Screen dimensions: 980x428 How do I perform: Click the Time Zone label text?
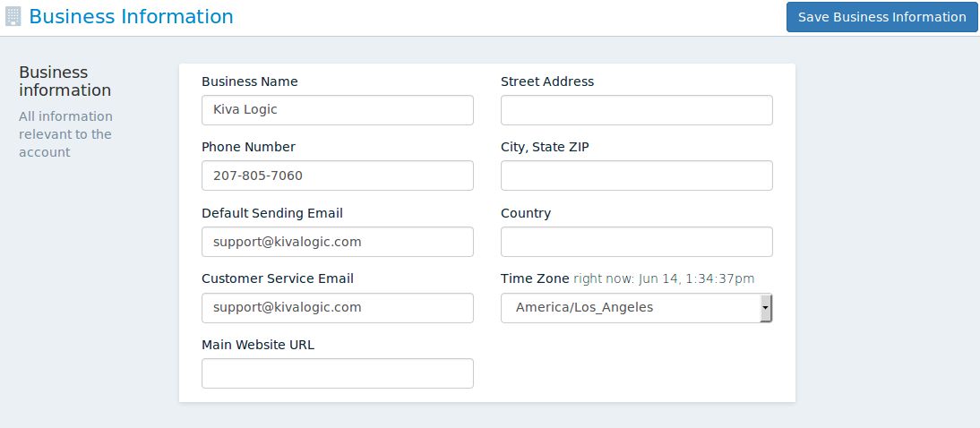(535, 278)
